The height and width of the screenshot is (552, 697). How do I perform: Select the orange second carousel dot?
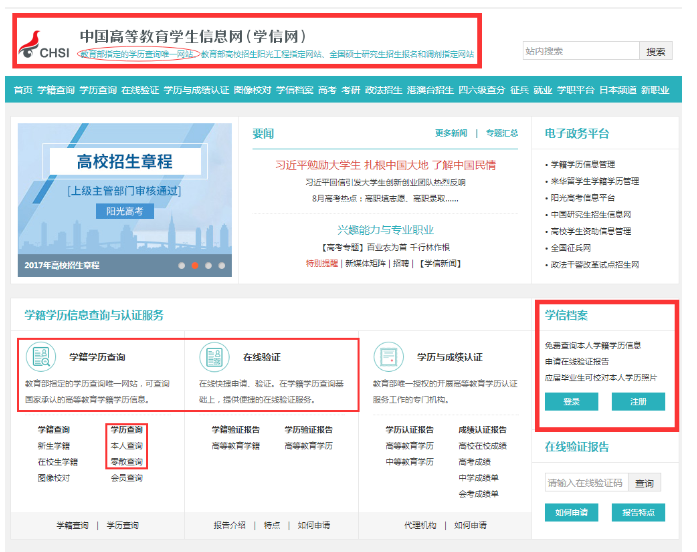(195, 265)
